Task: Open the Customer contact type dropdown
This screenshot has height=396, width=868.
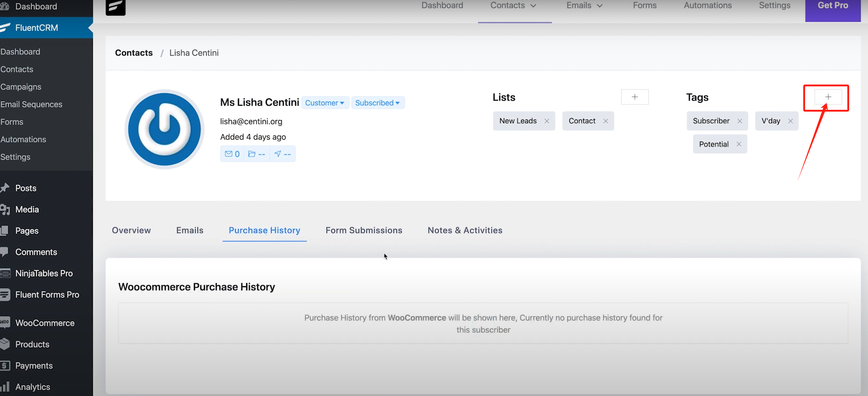Action: coord(325,103)
